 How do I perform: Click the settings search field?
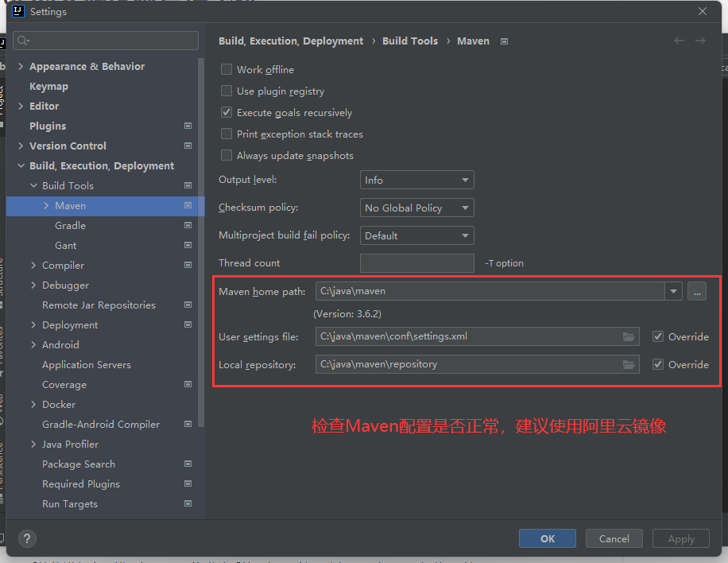click(106, 41)
